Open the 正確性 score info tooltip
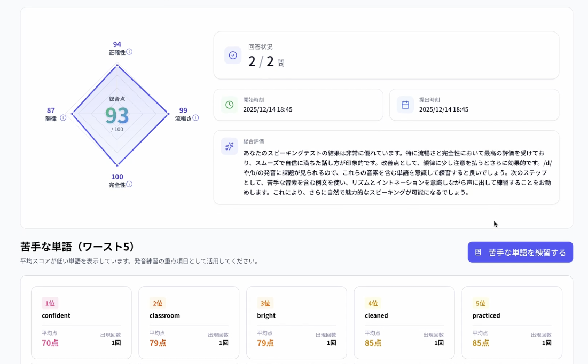This screenshot has height=364, width=588. click(x=130, y=51)
